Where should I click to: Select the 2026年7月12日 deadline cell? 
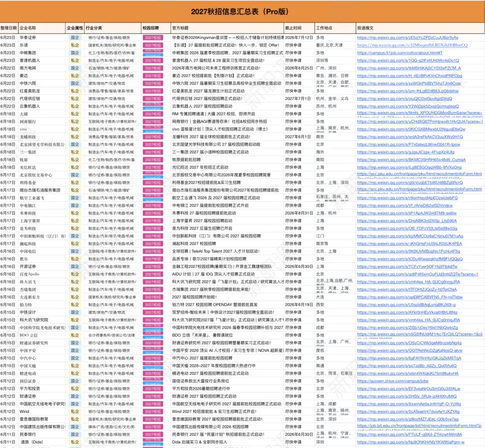click(x=299, y=37)
